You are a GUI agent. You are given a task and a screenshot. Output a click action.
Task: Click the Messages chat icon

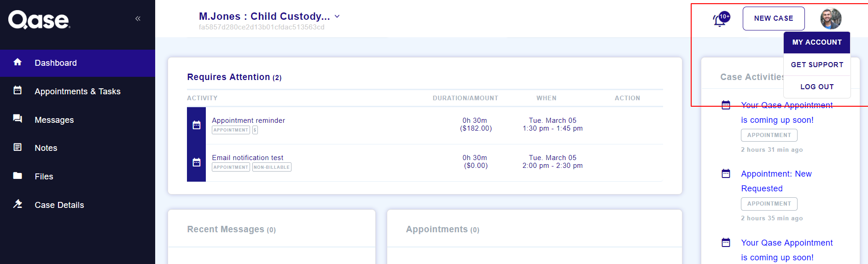pos(17,119)
